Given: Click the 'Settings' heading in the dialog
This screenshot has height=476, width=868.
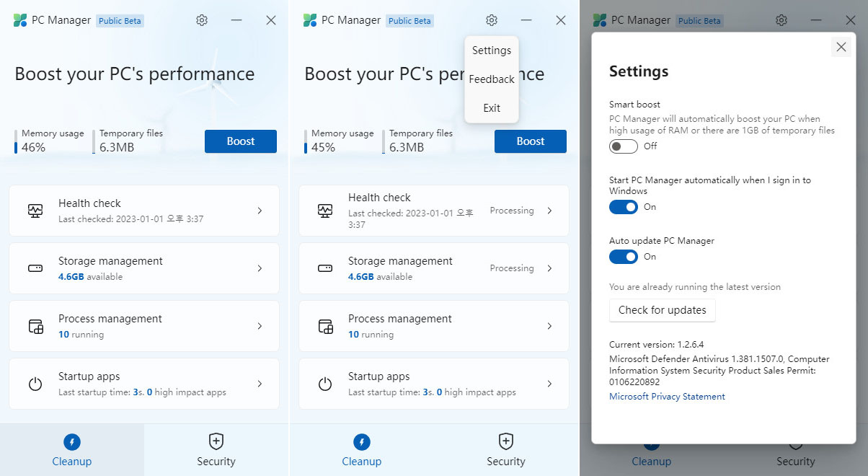Looking at the screenshot, I should [x=639, y=71].
